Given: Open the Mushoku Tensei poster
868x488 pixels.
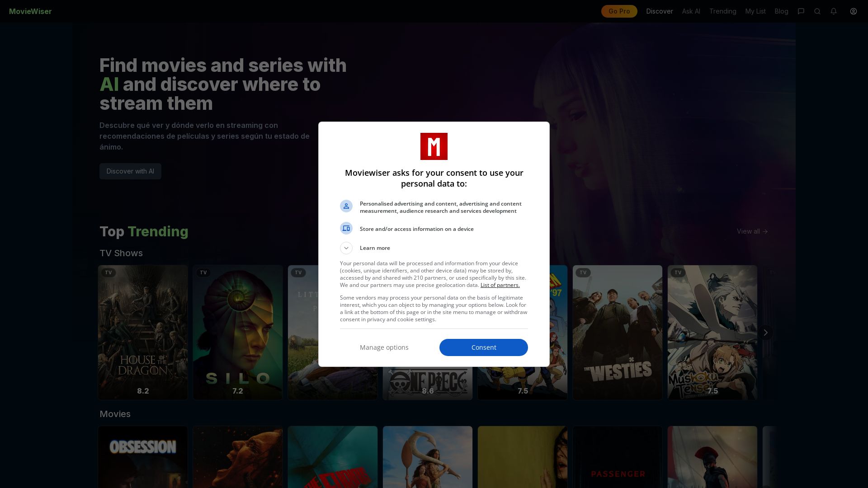Looking at the screenshot, I should coord(712,333).
